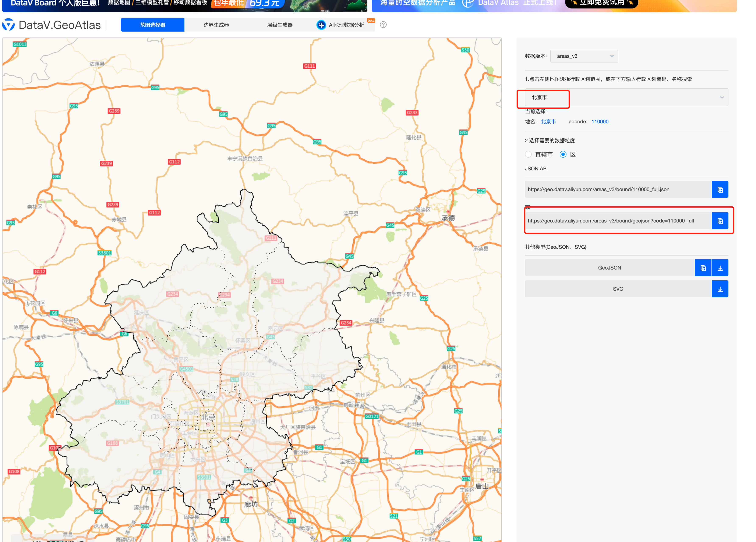Click the 沽源县 map label
Image resolution: width=756 pixels, height=542 pixels.
click(97, 64)
